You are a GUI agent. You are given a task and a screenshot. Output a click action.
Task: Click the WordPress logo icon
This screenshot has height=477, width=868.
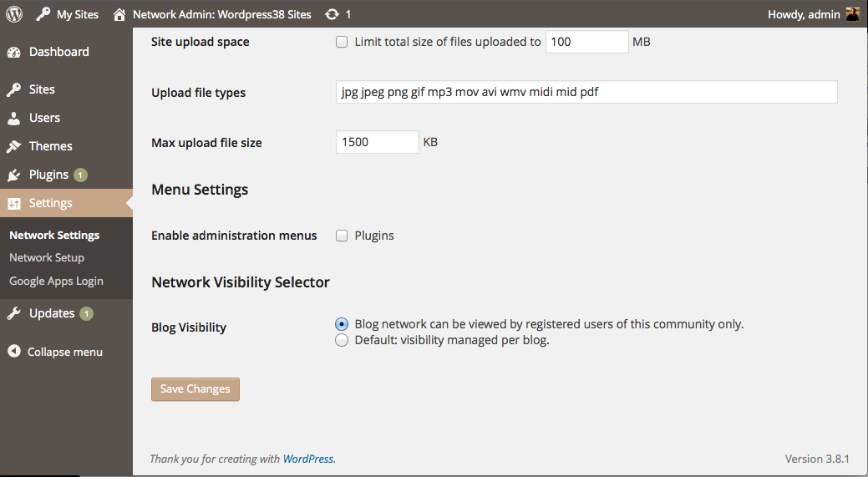(14, 14)
